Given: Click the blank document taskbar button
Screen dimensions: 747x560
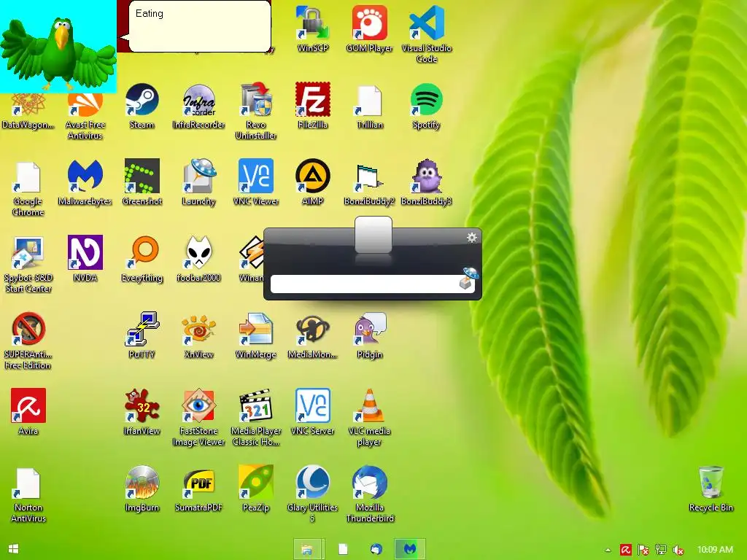Looking at the screenshot, I should tap(343, 549).
